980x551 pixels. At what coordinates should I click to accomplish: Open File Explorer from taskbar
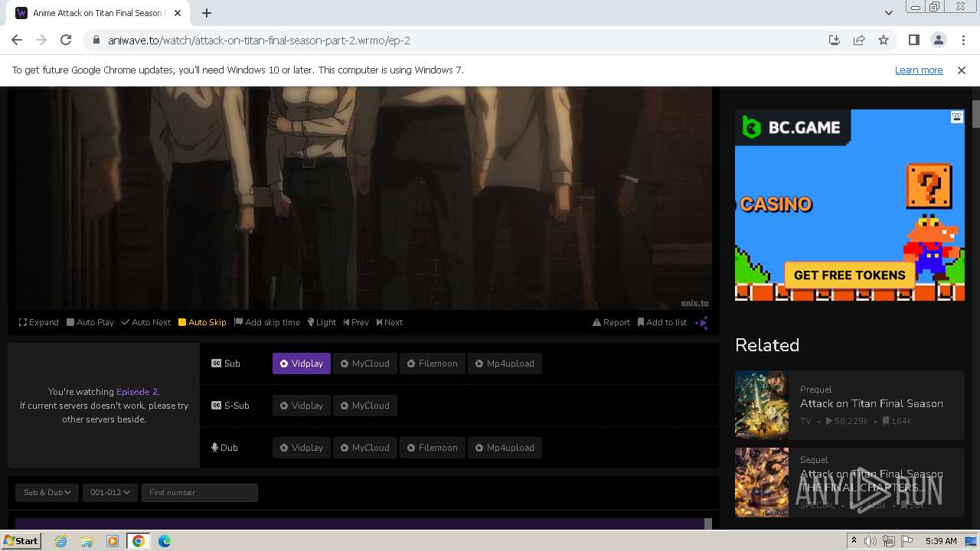(x=87, y=541)
